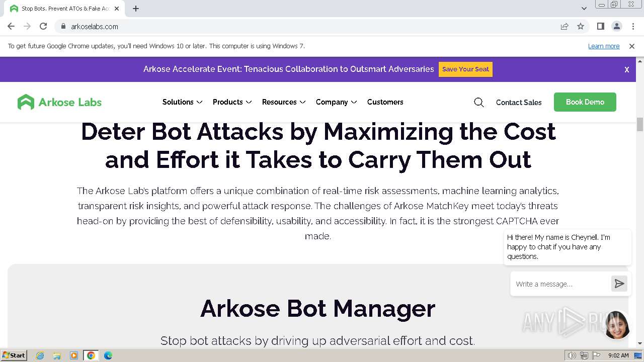
Task: Click the scrollbar down arrow
Action: [640, 343]
